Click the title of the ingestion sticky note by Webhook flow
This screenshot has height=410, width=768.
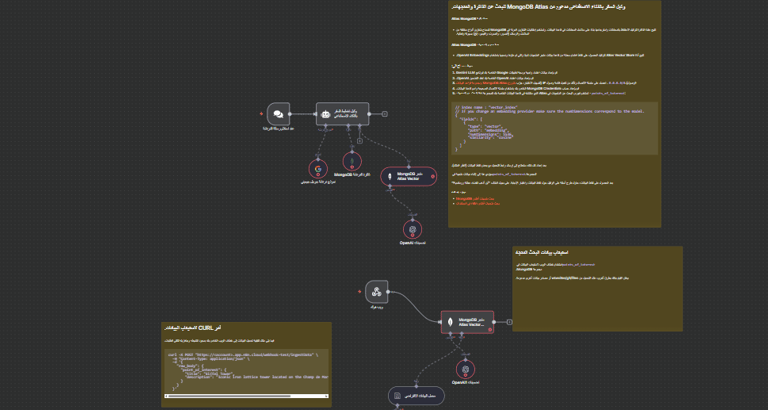tap(542, 252)
